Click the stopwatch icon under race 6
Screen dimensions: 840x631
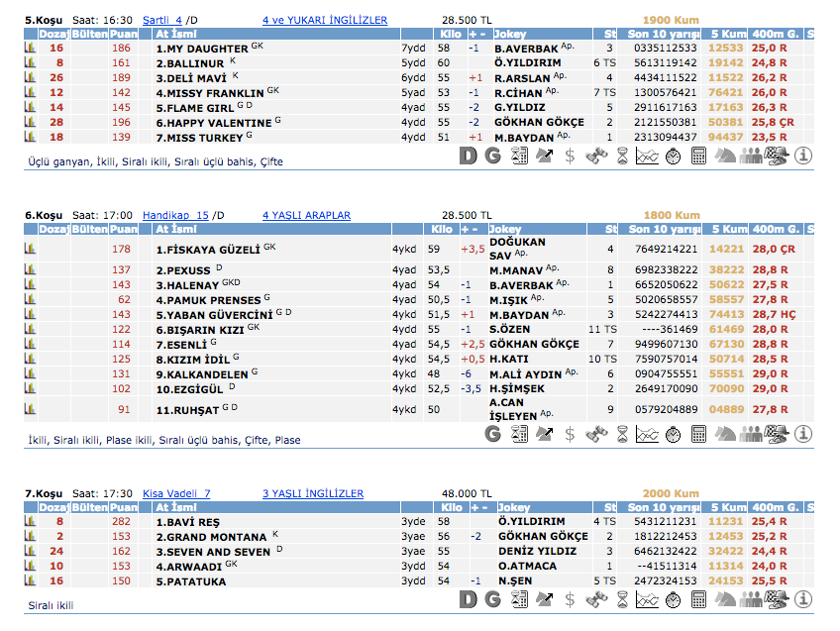pos(673,434)
